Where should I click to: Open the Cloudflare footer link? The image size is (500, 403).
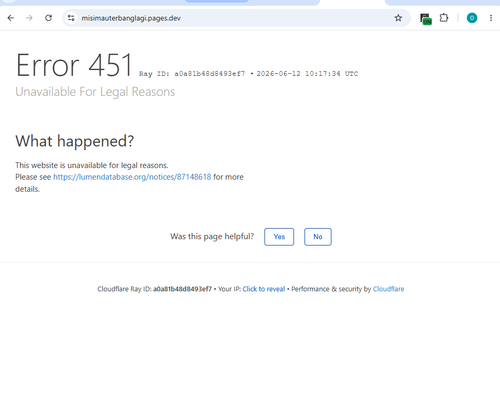[388, 289]
